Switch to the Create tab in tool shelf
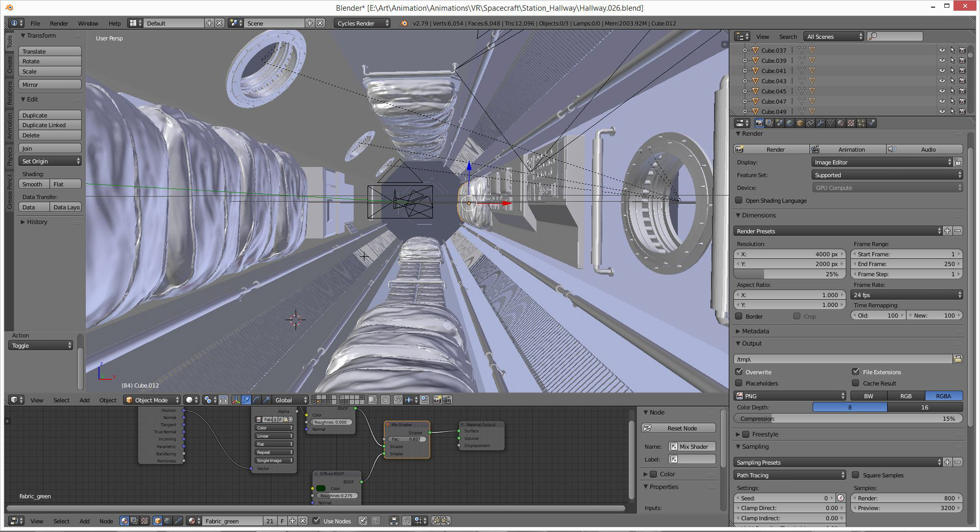 pyautogui.click(x=10, y=65)
